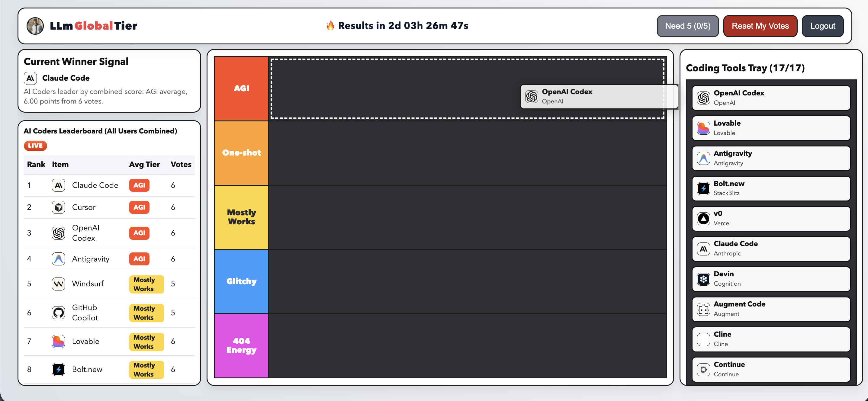The height and width of the screenshot is (401, 868).
Task: Select the OpenAI Codex icon in the tray
Action: (704, 98)
